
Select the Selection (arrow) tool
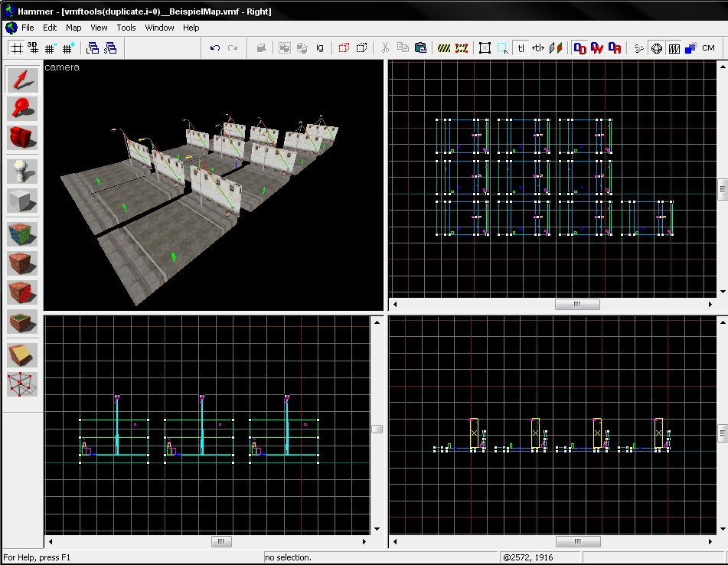[22, 80]
